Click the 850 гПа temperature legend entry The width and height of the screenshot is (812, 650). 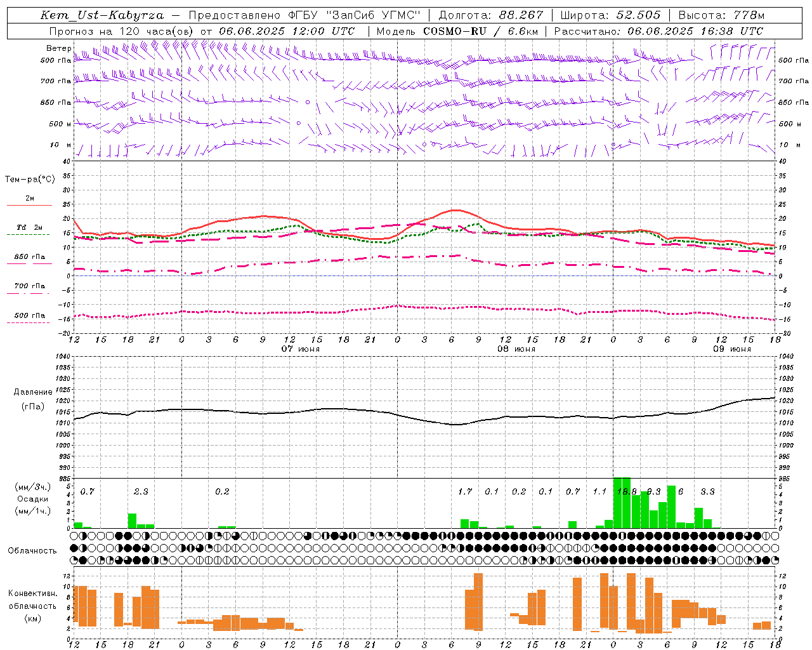tap(29, 257)
